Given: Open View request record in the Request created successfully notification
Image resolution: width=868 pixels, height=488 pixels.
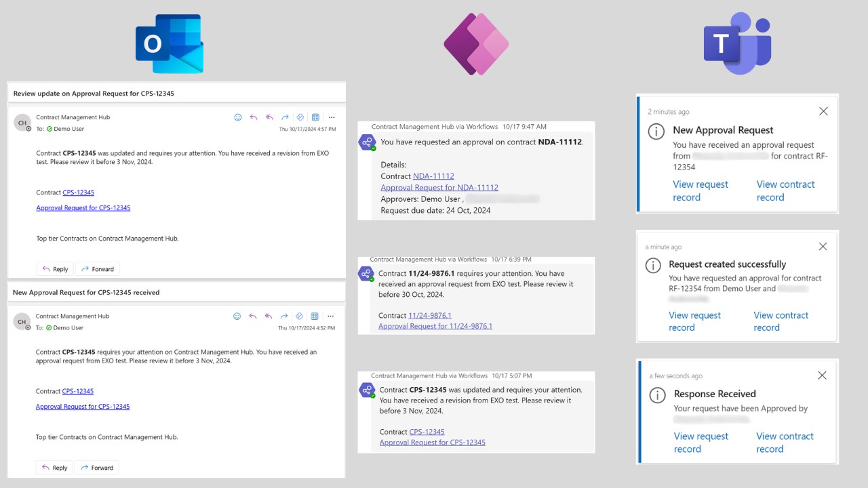Looking at the screenshot, I should point(695,321).
